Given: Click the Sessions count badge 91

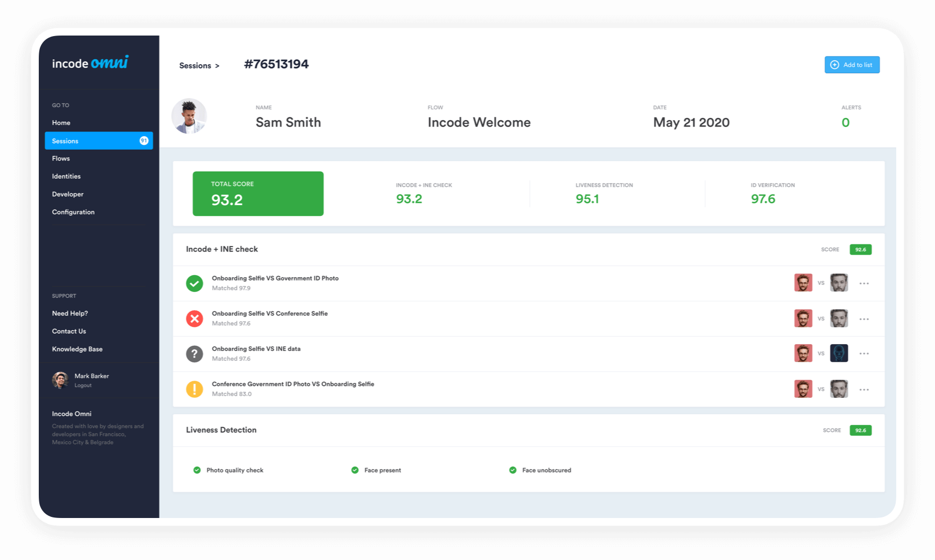Looking at the screenshot, I should pyautogui.click(x=144, y=141).
